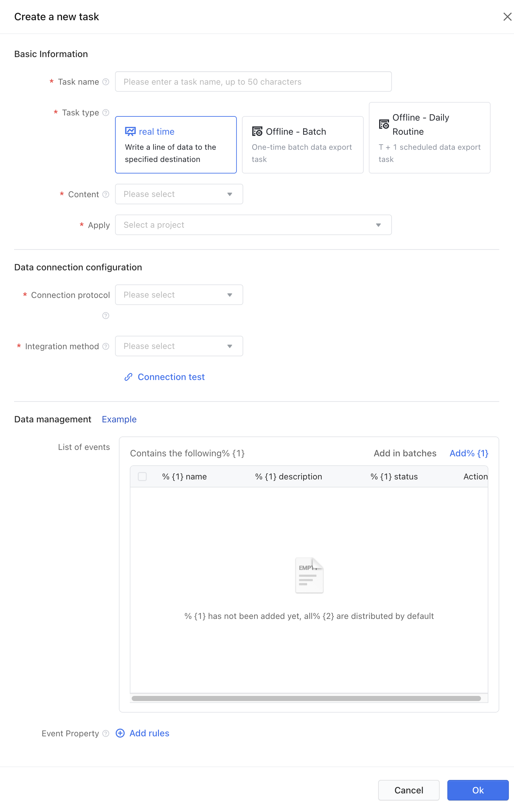514x812 pixels.
Task: Click the help icon next to Event Property
Action: [x=105, y=733]
